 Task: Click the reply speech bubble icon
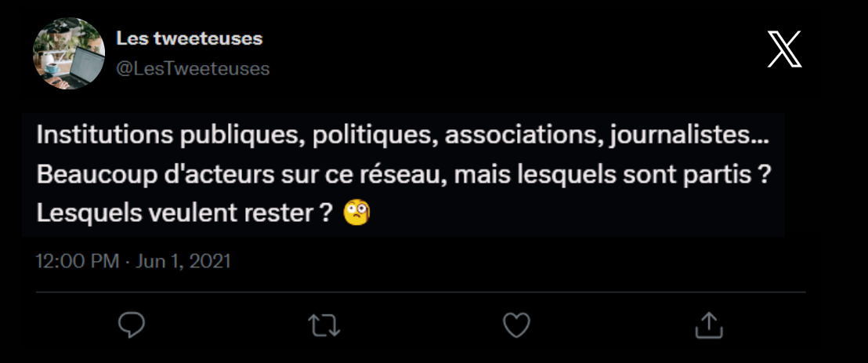point(131,325)
